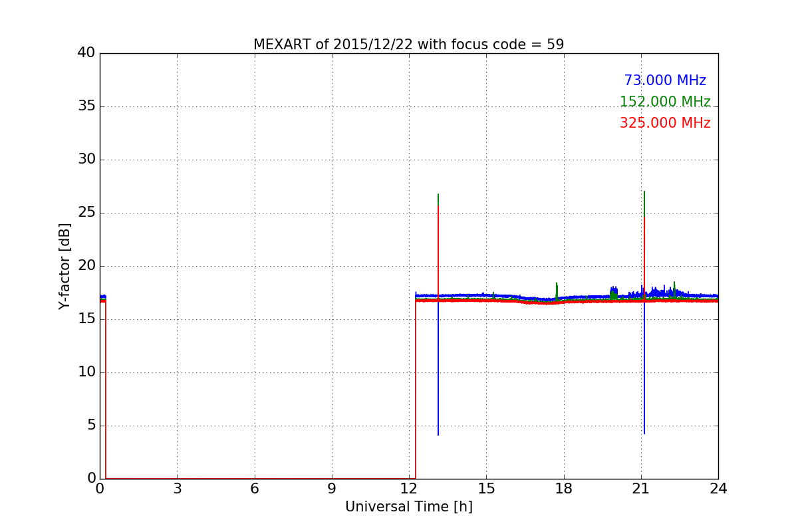Click the x-axis tick label 24
Screen dimensions: 798x532
pyautogui.click(x=718, y=489)
